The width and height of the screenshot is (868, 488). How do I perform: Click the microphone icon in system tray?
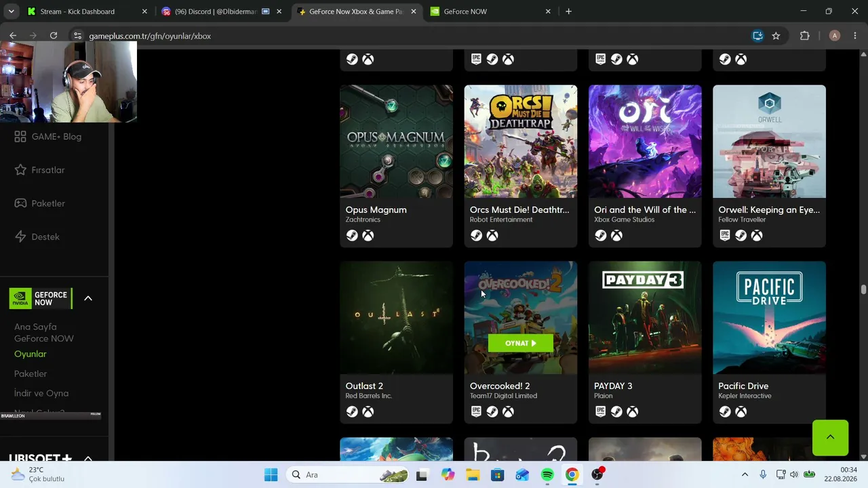[x=763, y=474]
